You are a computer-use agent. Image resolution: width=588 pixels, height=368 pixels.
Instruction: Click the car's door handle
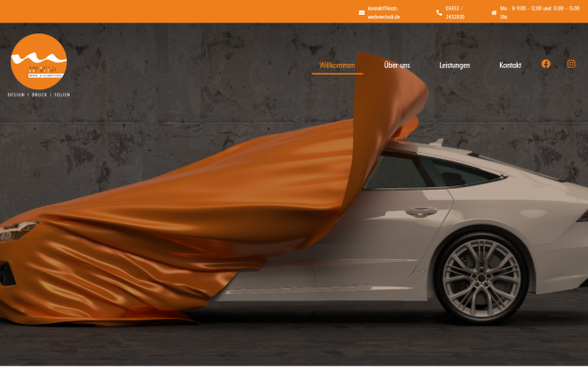(421, 212)
